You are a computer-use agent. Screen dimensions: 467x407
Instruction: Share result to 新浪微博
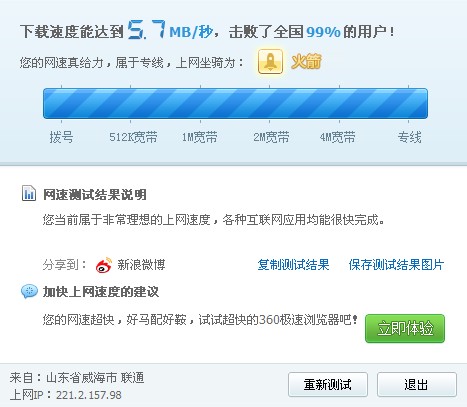point(141,265)
